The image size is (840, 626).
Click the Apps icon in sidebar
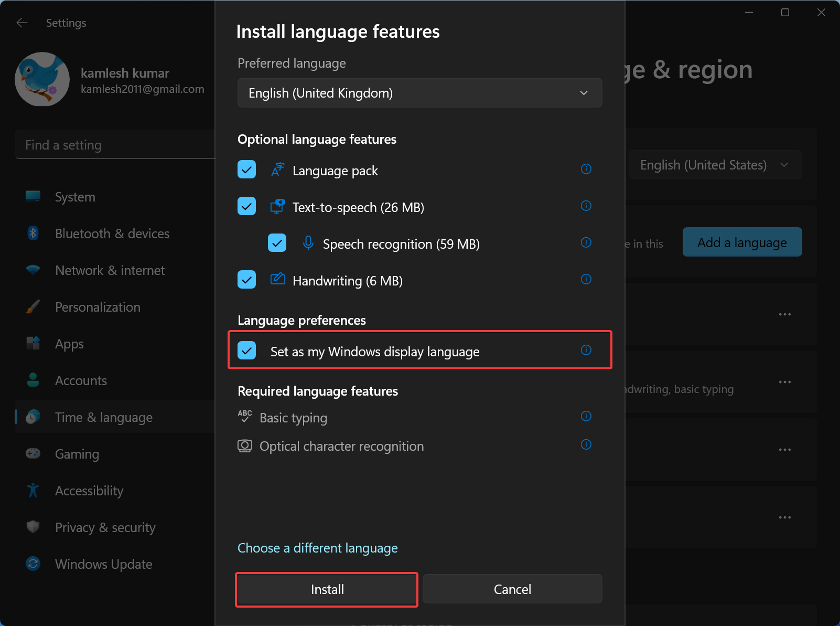click(x=33, y=344)
